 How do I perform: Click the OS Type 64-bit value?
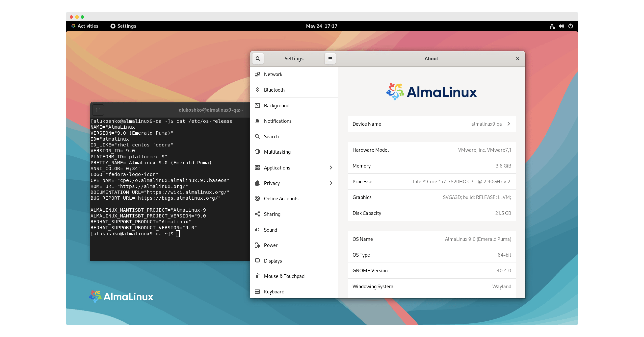point(504,255)
